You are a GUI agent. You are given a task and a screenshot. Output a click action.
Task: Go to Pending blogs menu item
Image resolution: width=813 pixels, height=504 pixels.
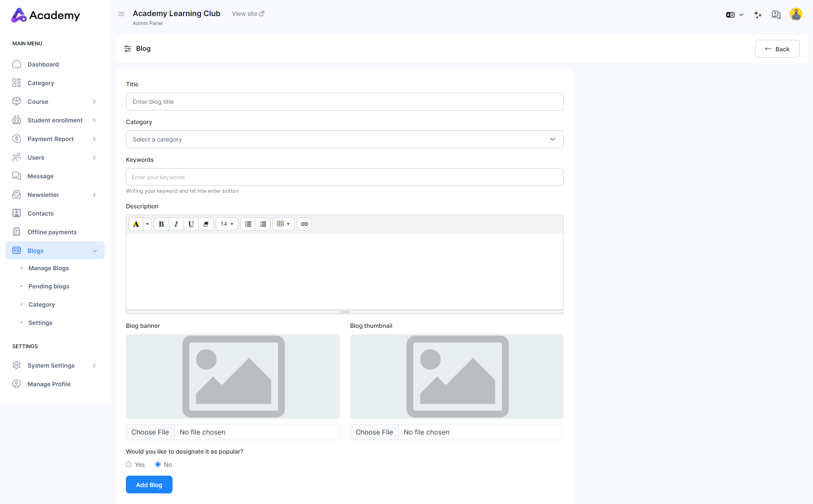(49, 286)
